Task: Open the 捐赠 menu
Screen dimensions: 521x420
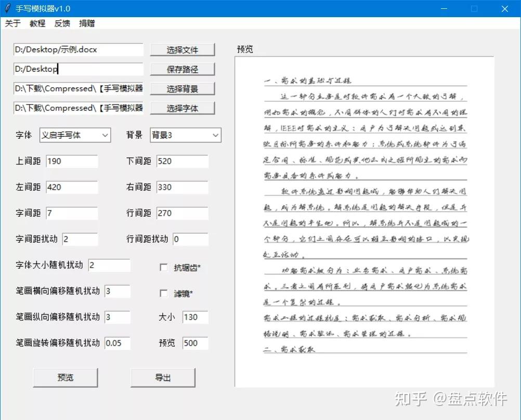Action: click(x=87, y=23)
